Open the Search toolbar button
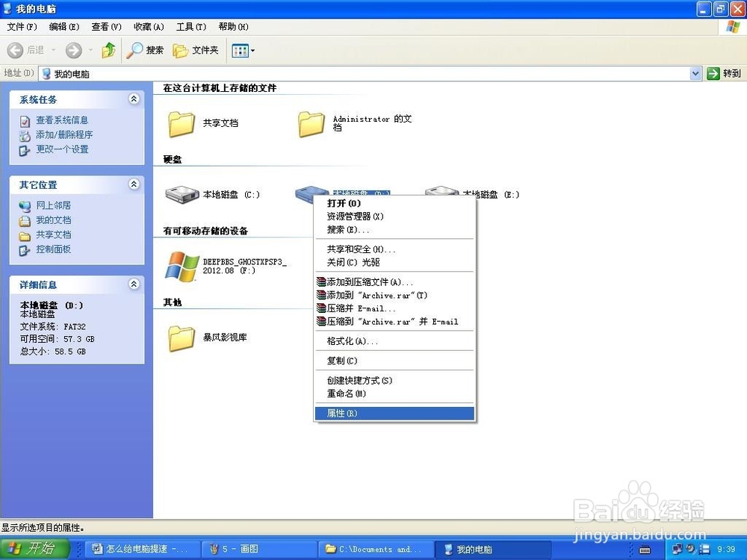 tap(145, 50)
